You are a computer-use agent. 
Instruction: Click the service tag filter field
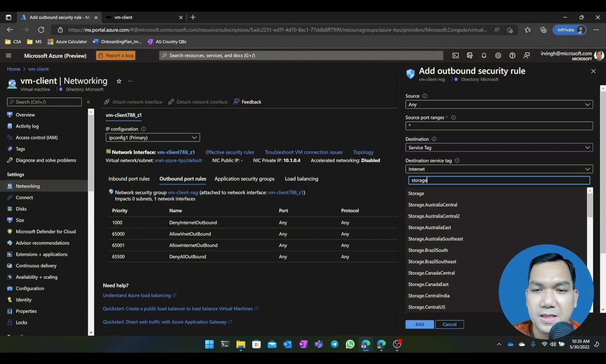pyautogui.click(x=499, y=180)
